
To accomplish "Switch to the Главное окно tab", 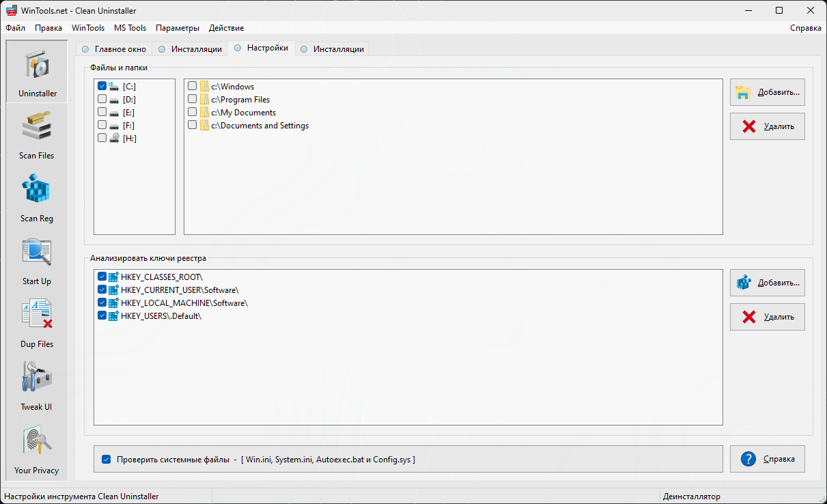I will coord(114,49).
